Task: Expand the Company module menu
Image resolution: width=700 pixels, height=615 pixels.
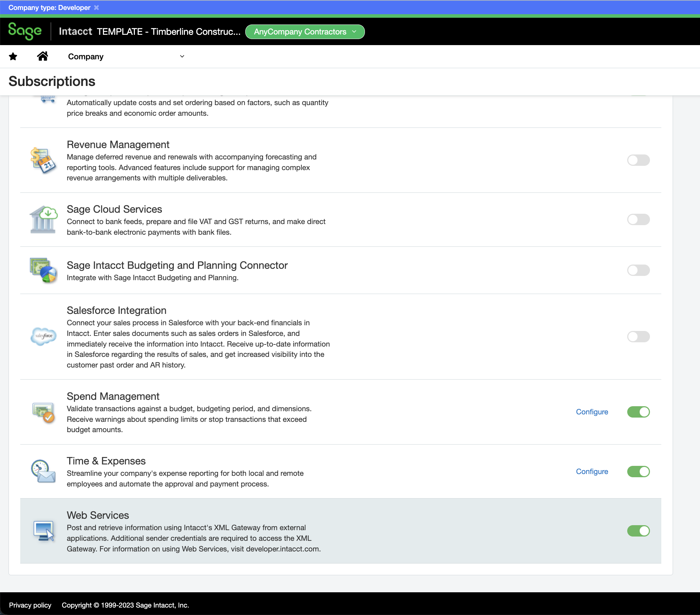Action: point(126,56)
